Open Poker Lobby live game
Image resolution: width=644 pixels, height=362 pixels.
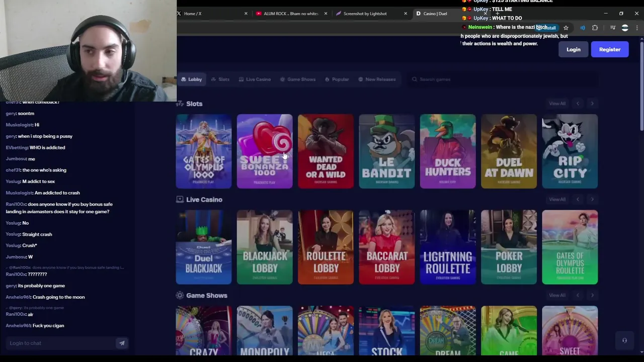[509, 247]
